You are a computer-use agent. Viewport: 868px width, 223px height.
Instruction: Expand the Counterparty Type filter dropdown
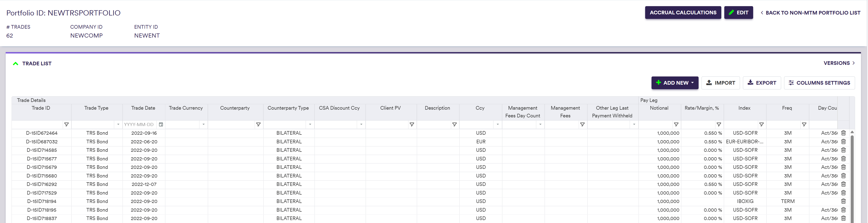pyautogui.click(x=310, y=124)
